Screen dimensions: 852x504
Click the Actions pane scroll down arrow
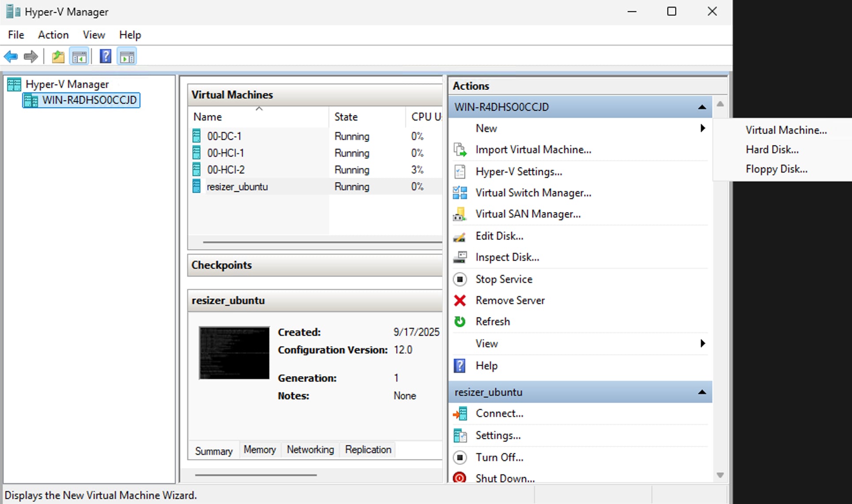click(720, 475)
